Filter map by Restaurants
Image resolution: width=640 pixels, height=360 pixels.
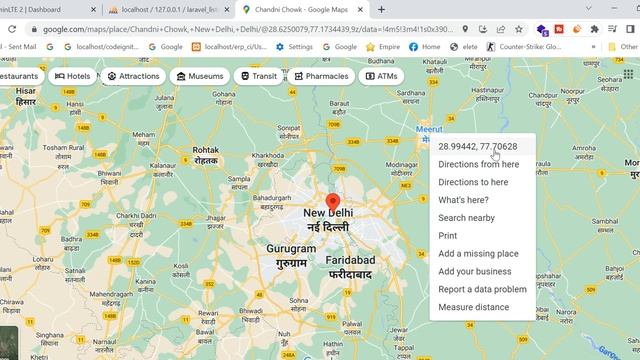21,76
